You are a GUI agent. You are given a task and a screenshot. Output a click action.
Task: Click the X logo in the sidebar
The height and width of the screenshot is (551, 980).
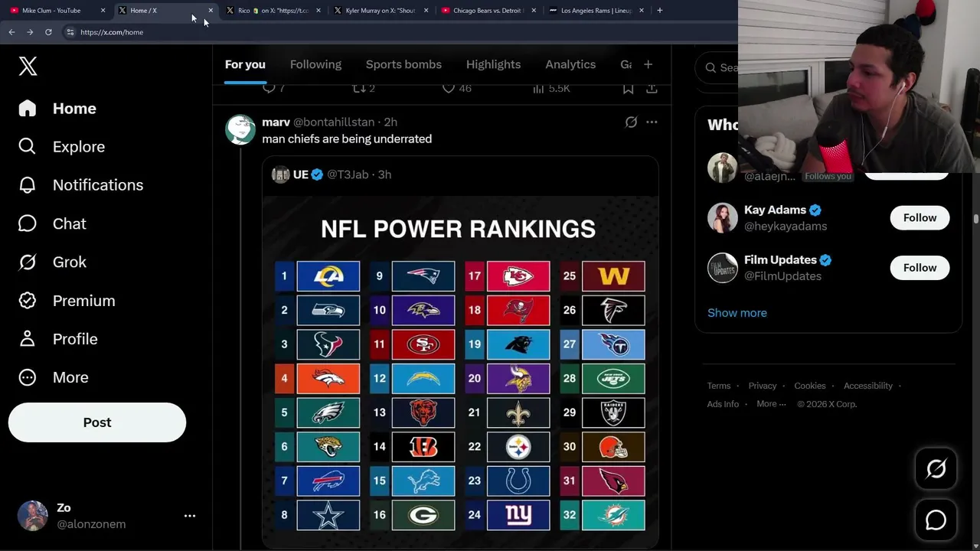click(x=28, y=66)
